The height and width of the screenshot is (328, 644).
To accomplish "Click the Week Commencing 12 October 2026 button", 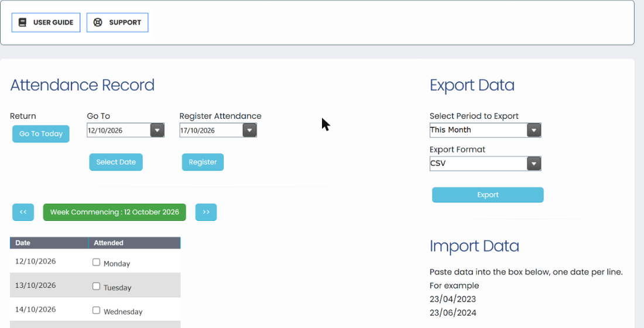I will 115,212.
